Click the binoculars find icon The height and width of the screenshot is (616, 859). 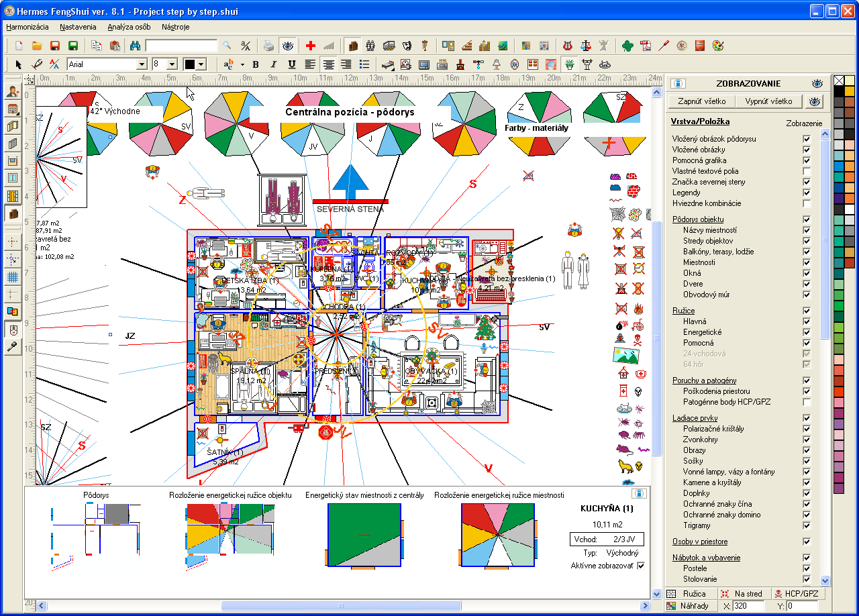pyautogui.click(x=134, y=46)
